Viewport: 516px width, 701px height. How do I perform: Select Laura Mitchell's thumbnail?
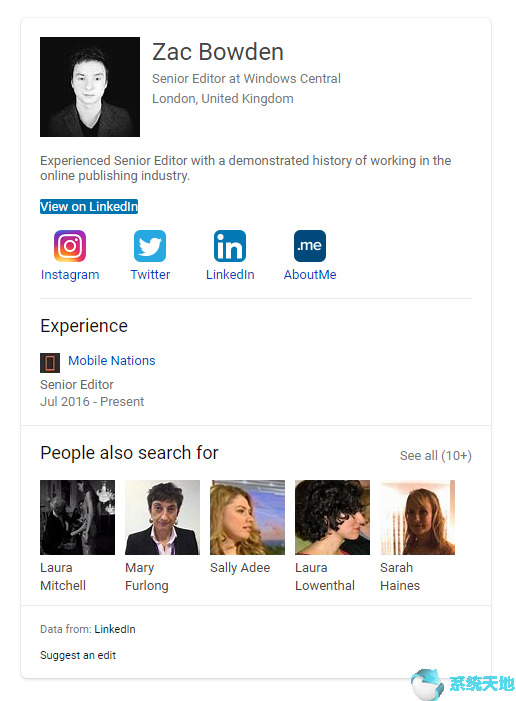coord(77,518)
